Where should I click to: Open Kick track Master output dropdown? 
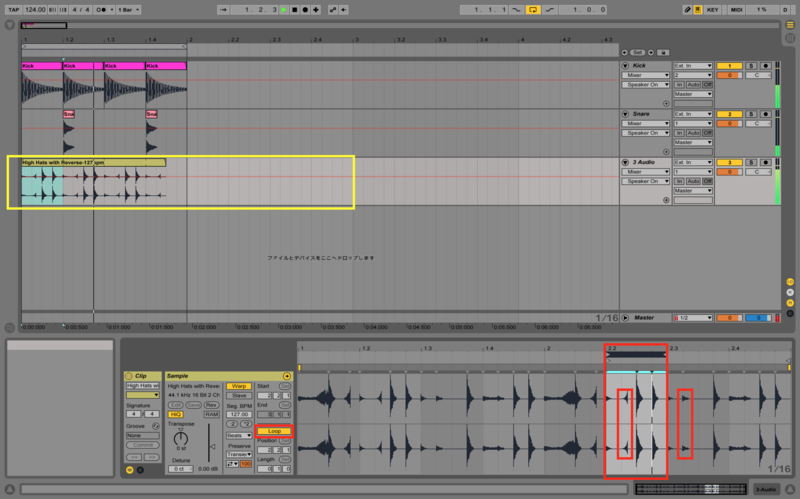click(x=692, y=94)
